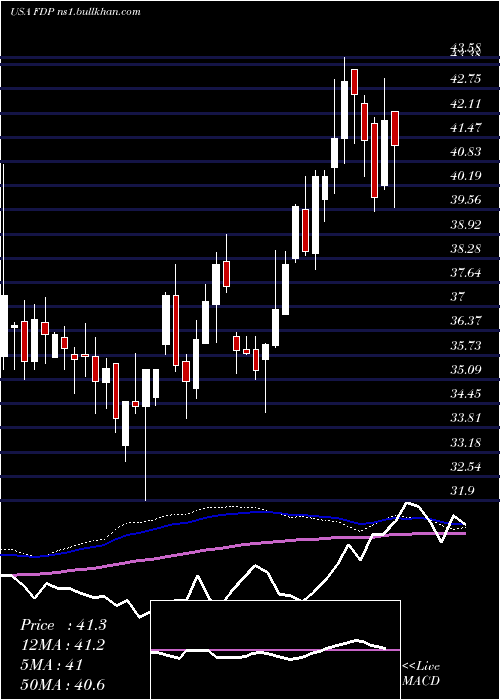500x700 pixels.
Task: Click the last red candlestick on the chart
Action: [395, 129]
